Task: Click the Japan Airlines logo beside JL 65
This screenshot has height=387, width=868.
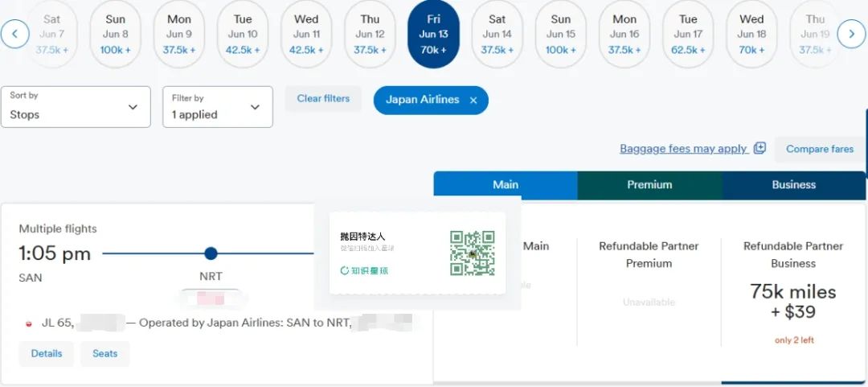Action: (30, 323)
